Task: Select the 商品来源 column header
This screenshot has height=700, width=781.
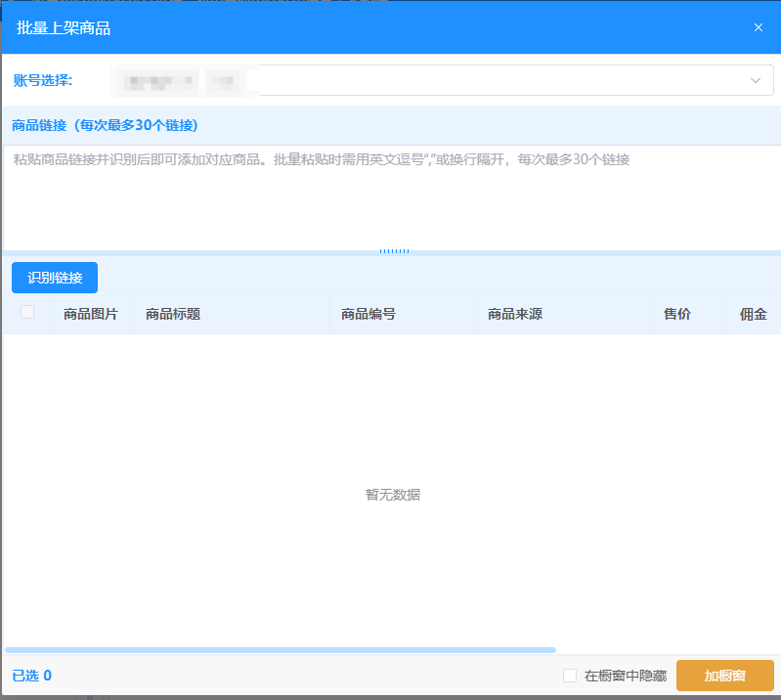Action: tap(515, 314)
